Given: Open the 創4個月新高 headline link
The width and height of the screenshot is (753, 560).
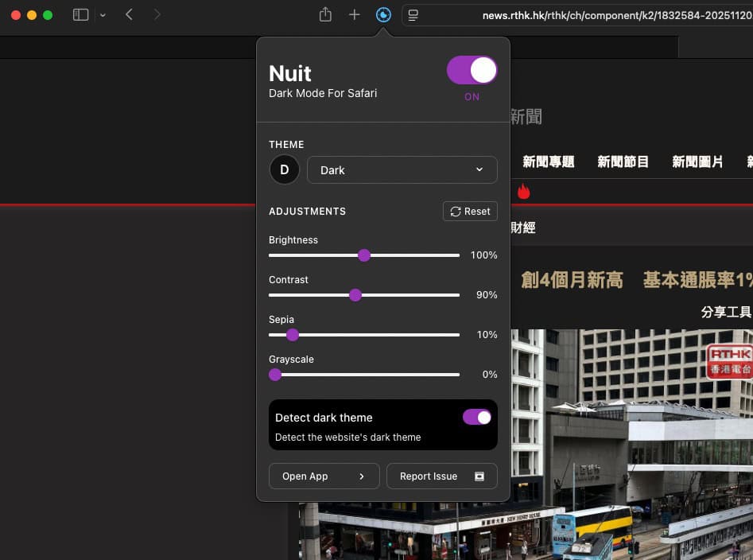Looking at the screenshot, I should 572,280.
